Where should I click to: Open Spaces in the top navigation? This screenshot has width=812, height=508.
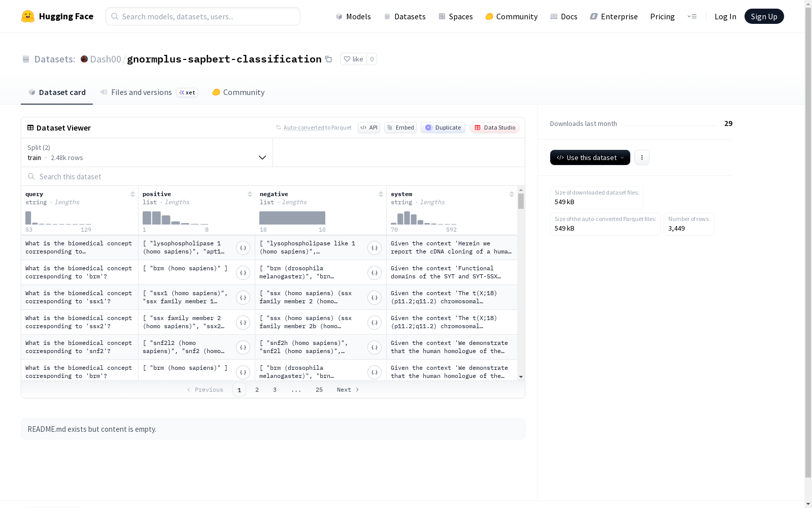point(456,16)
